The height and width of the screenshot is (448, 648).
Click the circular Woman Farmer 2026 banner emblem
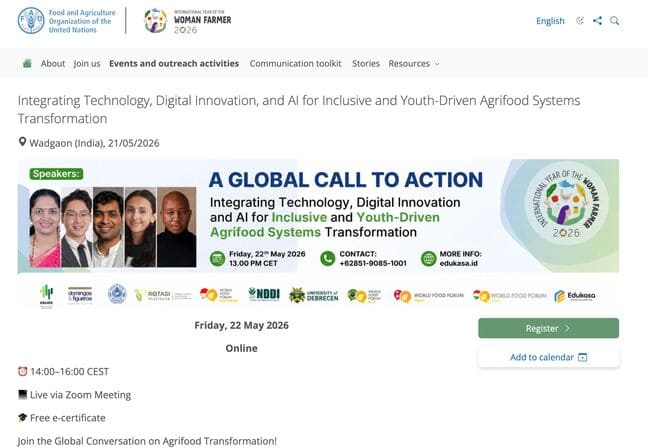(x=567, y=203)
